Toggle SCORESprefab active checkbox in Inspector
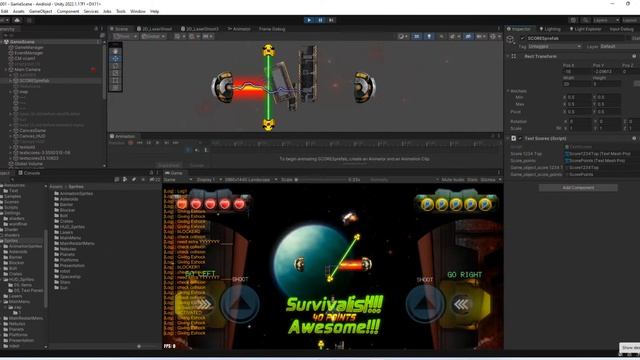The height and width of the screenshot is (360, 640). click(x=522, y=38)
